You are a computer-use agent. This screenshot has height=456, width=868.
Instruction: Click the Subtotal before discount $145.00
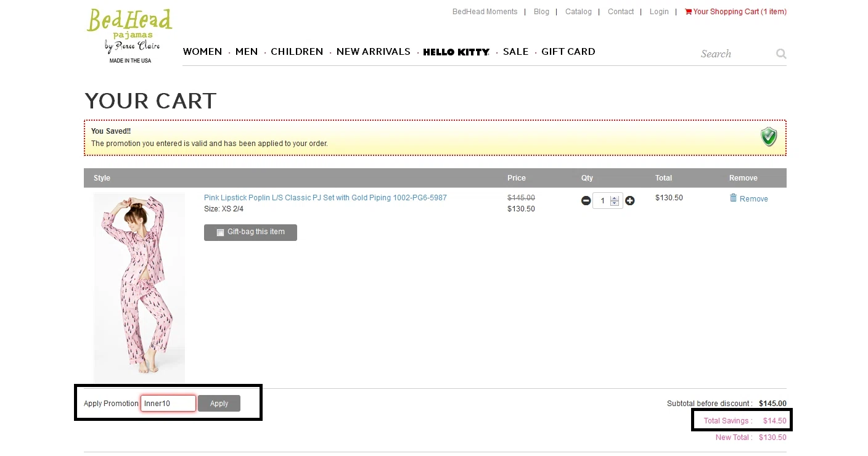[x=727, y=404]
